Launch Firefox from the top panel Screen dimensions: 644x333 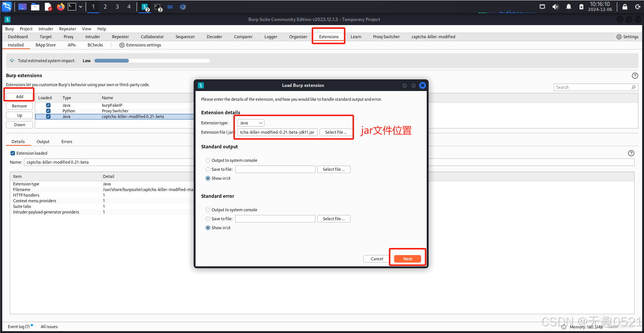[x=60, y=7]
